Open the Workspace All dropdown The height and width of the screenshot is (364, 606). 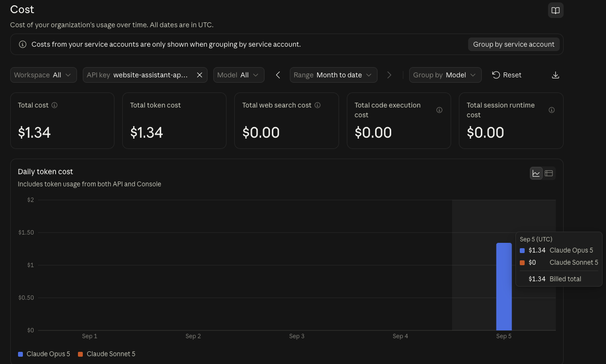click(x=43, y=75)
